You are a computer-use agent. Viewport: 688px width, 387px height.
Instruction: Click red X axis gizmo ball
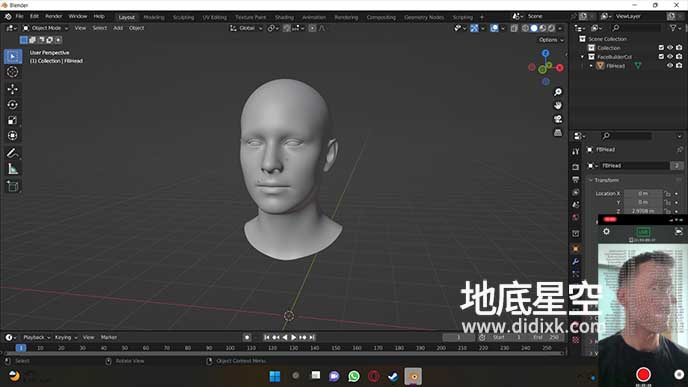559,68
